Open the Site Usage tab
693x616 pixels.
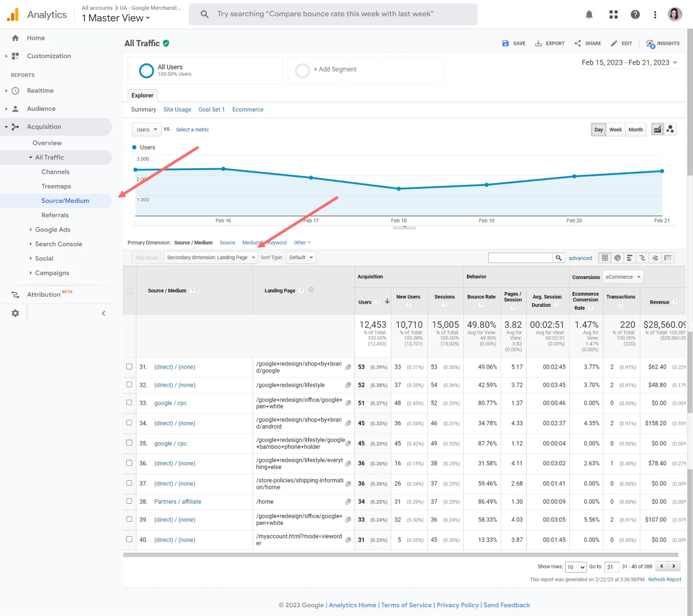(x=177, y=110)
